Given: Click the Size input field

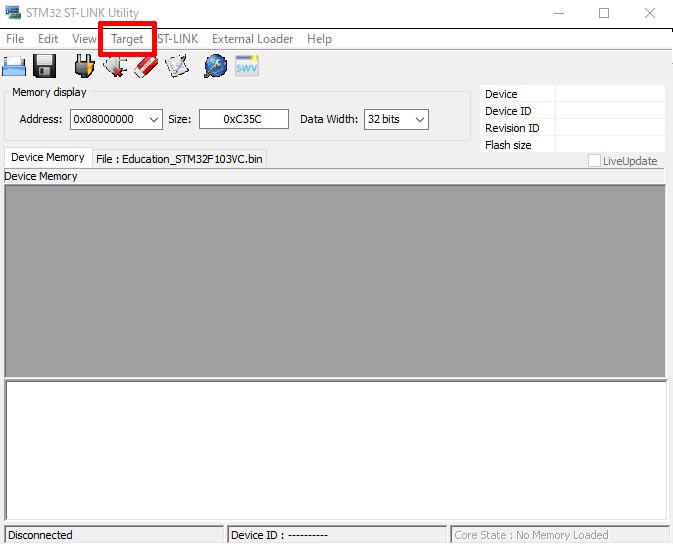Looking at the screenshot, I should pos(244,119).
